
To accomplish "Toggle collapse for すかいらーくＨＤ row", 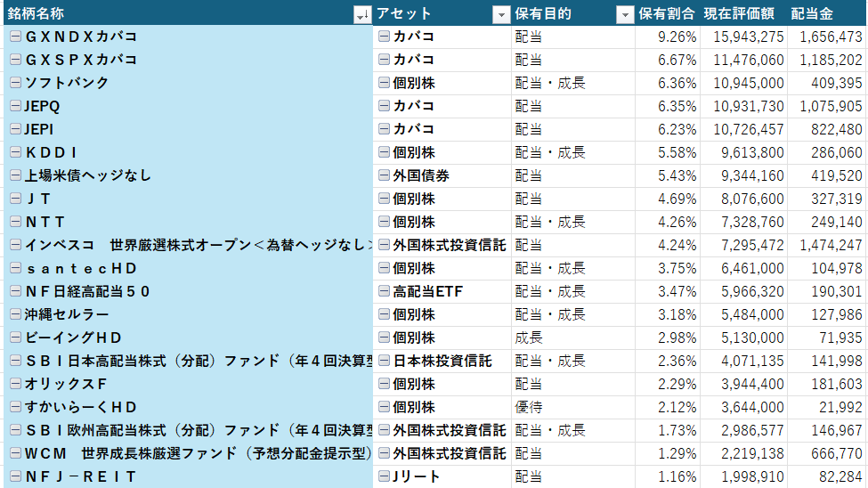I will (15, 407).
